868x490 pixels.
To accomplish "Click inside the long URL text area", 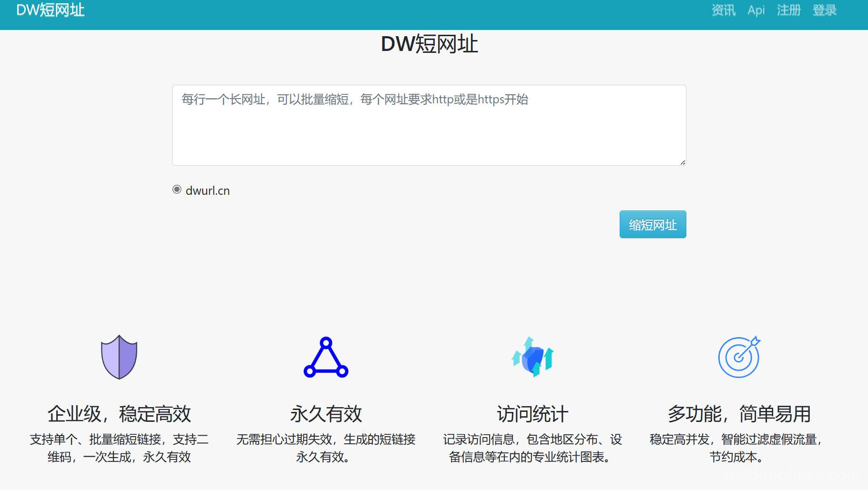I will 429,125.
